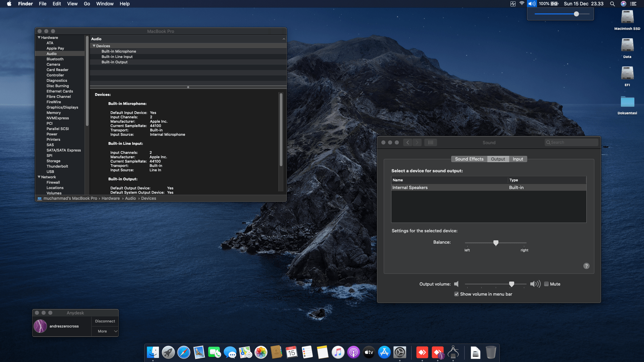Open Maps from the dock
The width and height of the screenshot is (644, 362).
pyautogui.click(x=246, y=352)
